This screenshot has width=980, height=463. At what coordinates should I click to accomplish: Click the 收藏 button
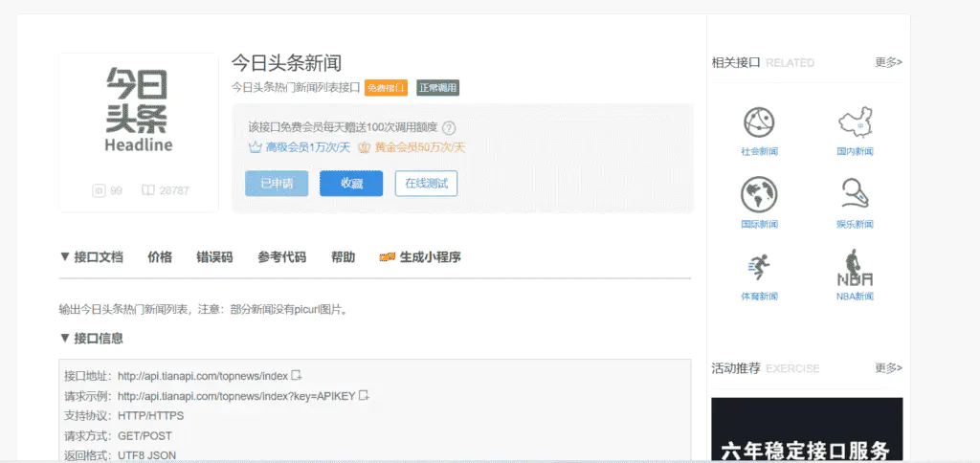(x=351, y=184)
